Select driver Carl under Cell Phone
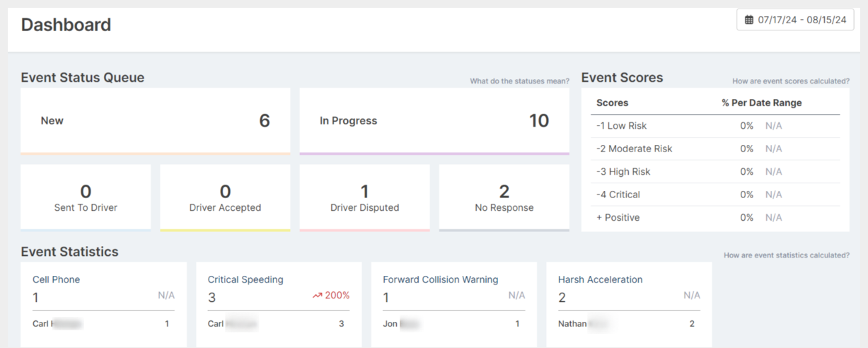 click(57, 324)
